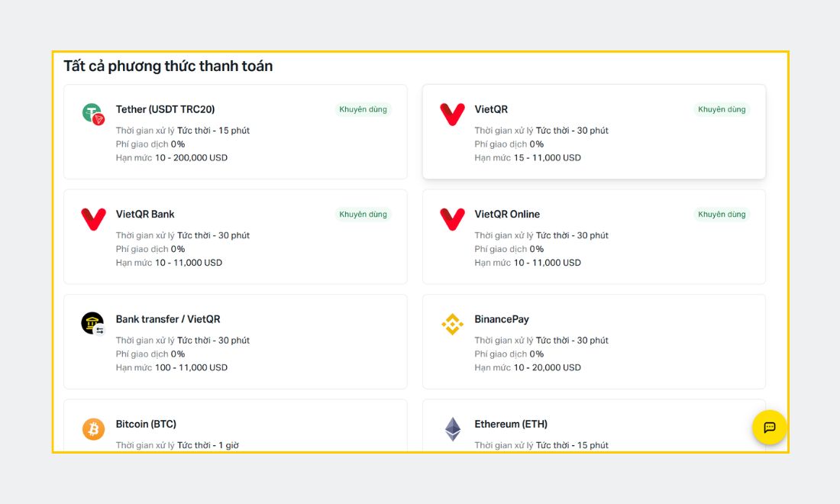Select the Bitcoin (BTC) title
840x504 pixels.
[146, 424]
